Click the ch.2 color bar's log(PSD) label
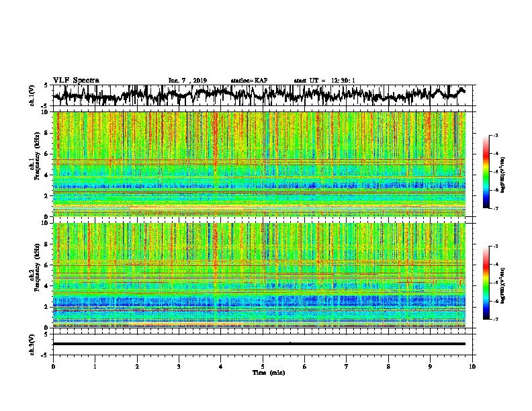 [x=503, y=285]
